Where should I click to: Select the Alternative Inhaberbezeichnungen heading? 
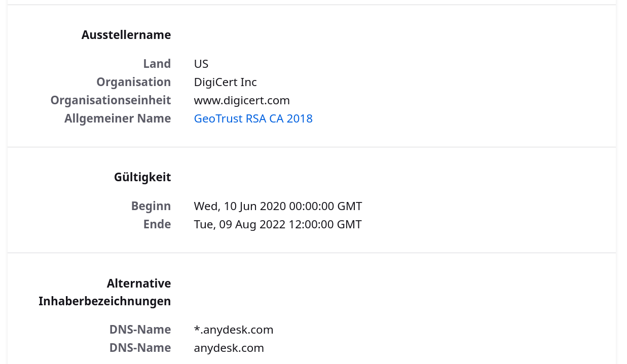[105, 292]
